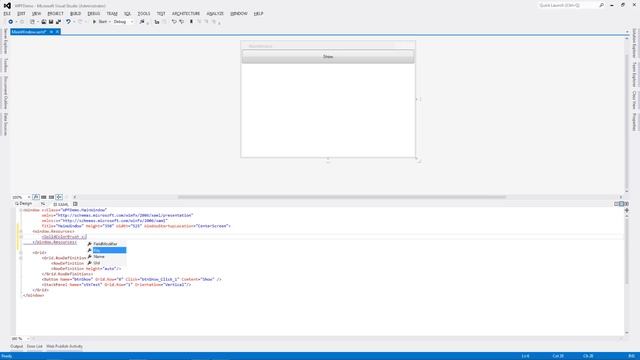Open the PROJECT menu
Screen dimensions: 640x360
coord(56,13)
